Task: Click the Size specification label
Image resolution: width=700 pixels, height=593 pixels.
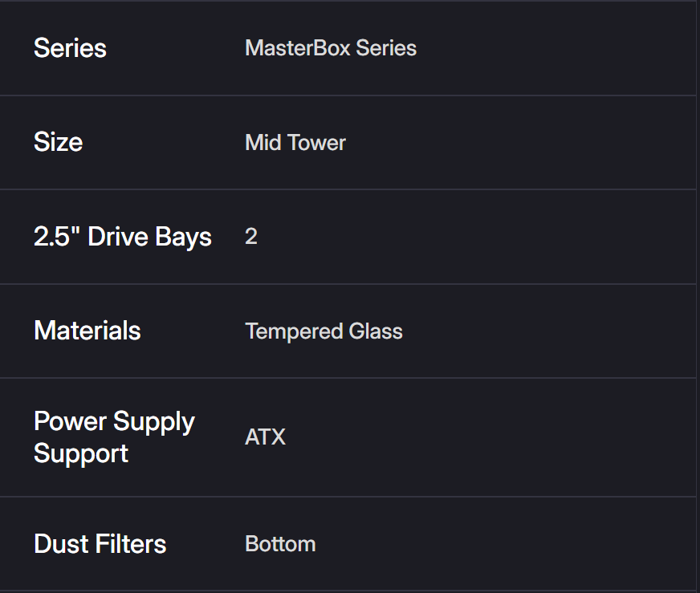Action: click(58, 143)
